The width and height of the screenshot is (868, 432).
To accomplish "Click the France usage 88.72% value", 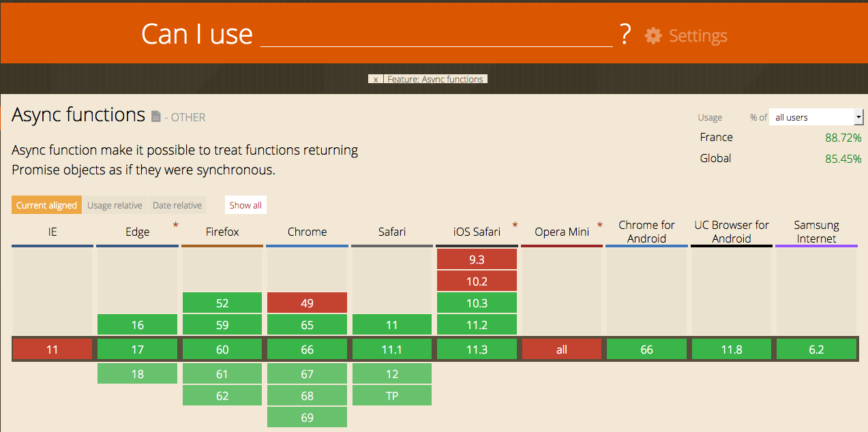I will point(843,138).
